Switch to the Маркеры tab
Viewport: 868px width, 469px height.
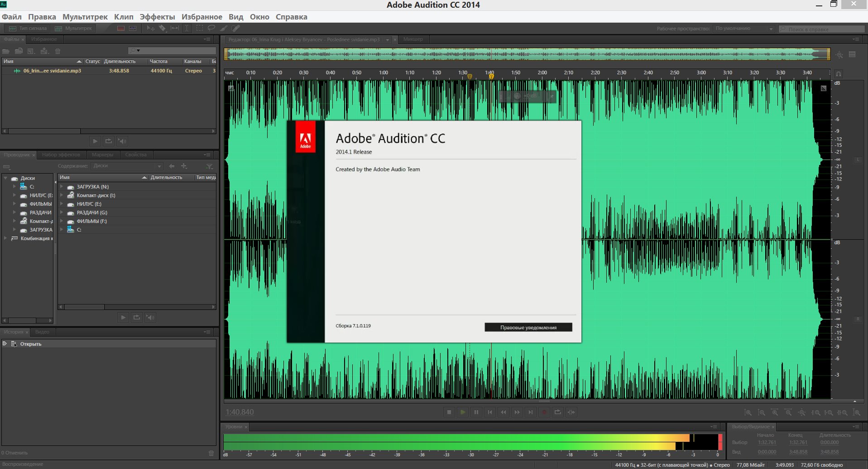102,155
